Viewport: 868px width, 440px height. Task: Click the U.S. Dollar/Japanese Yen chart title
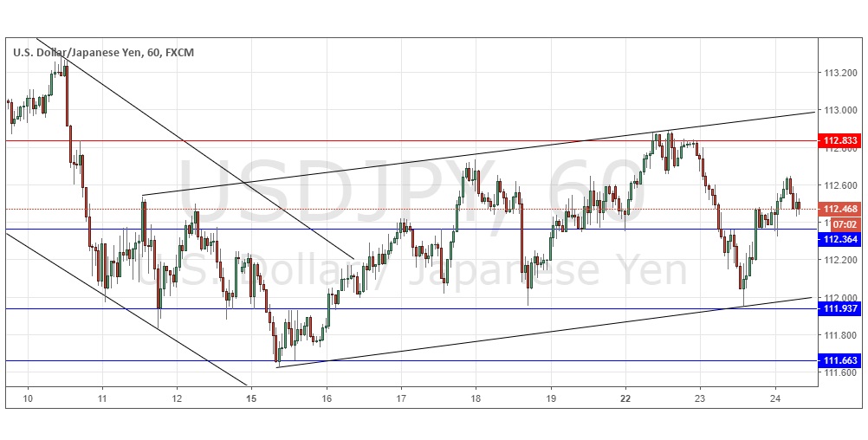(x=103, y=53)
